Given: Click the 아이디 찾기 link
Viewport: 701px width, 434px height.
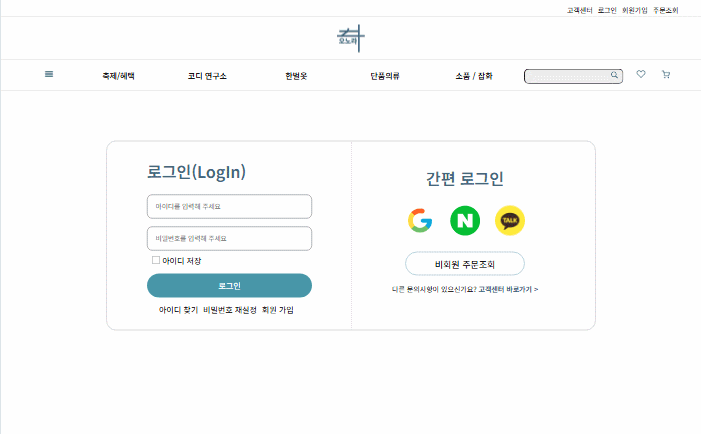Looking at the screenshot, I should point(178,310).
